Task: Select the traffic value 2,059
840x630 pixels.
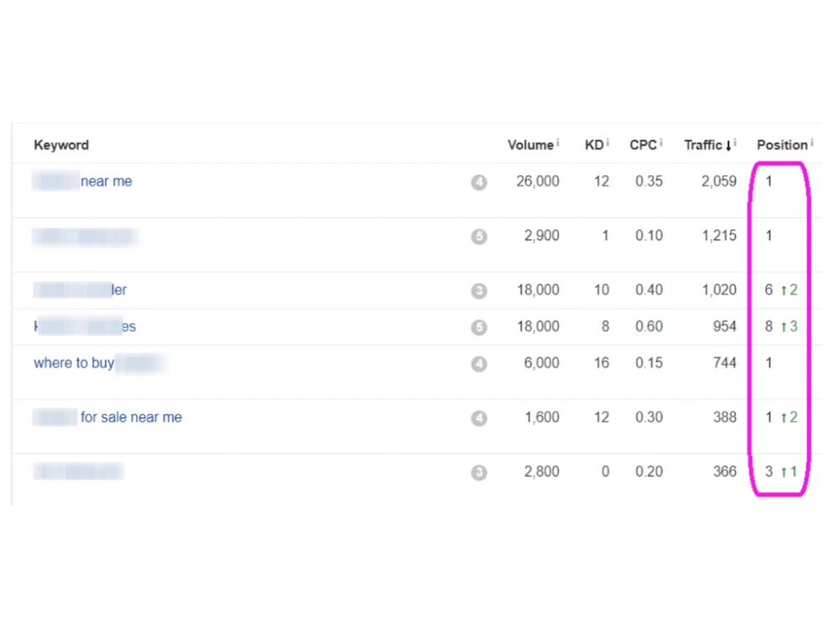Action: tap(719, 181)
